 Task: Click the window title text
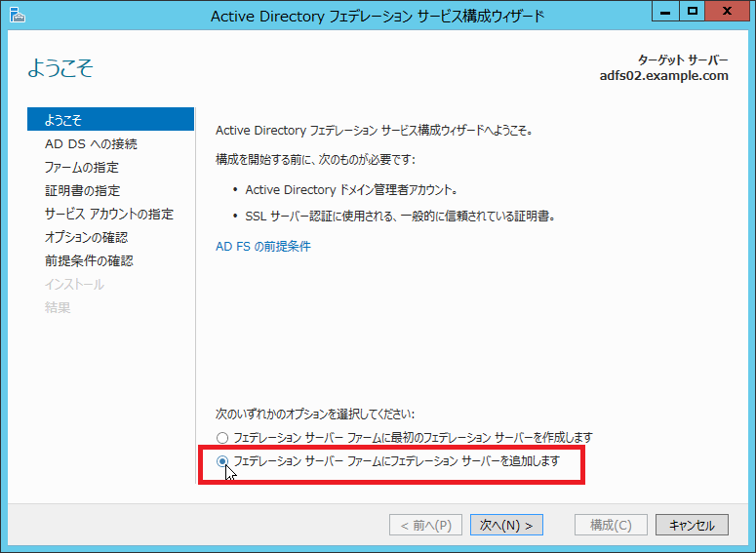pyautogui.click(x=378, y=16)
